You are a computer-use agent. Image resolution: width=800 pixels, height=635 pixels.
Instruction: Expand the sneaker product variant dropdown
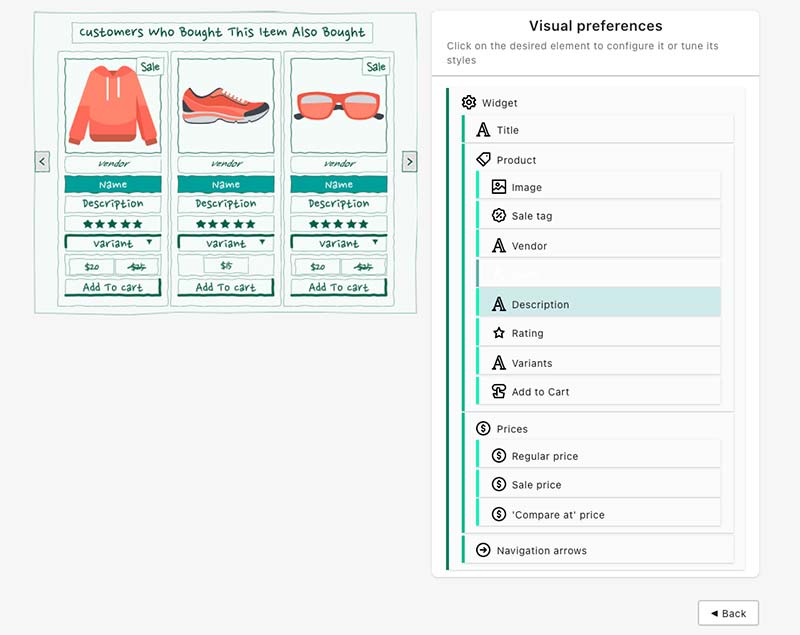pos(225,243)
